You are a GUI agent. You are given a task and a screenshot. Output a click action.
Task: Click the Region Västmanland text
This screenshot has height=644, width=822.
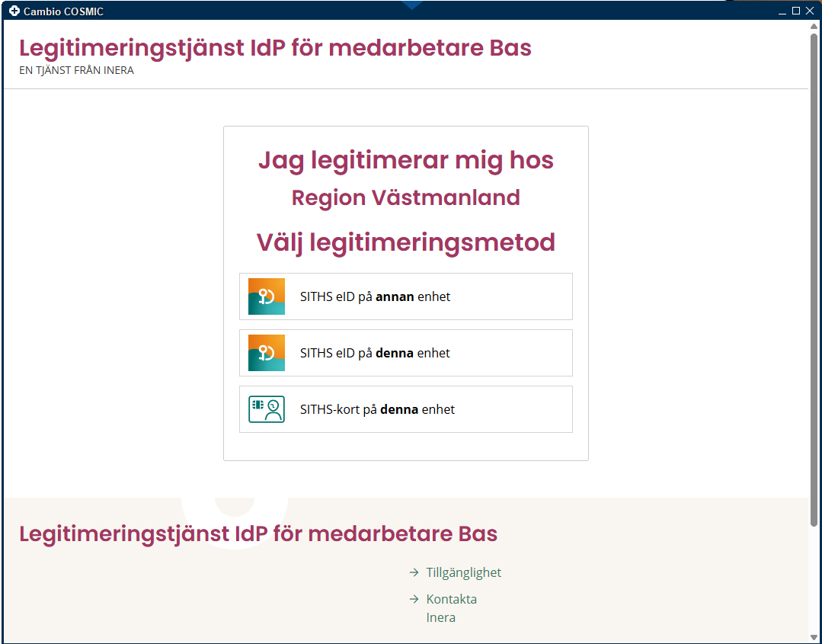coord(405,197)
